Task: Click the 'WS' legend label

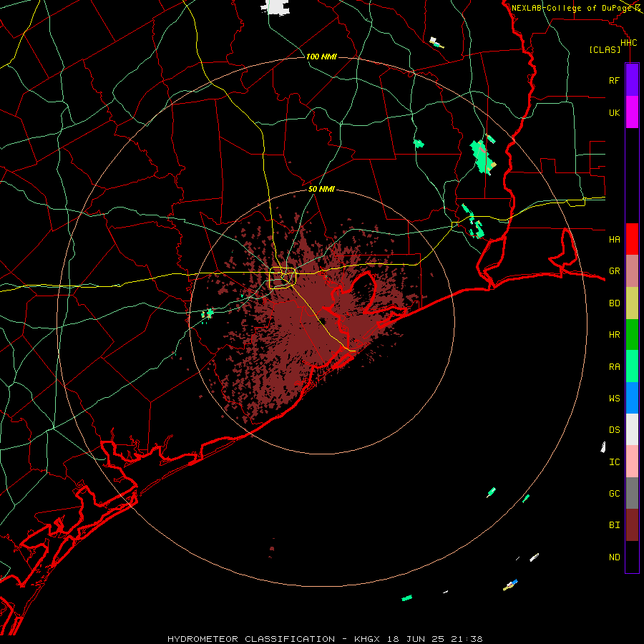Action: coord(614,398)
